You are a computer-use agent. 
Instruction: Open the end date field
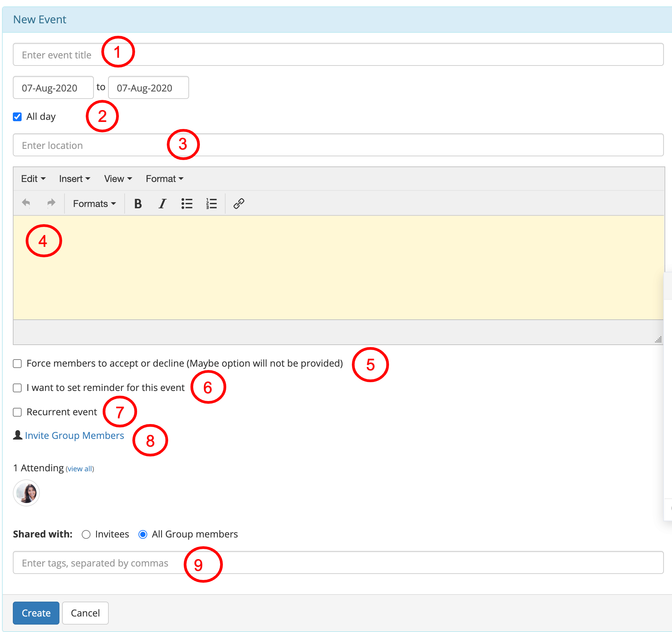(x=148, y=87)
